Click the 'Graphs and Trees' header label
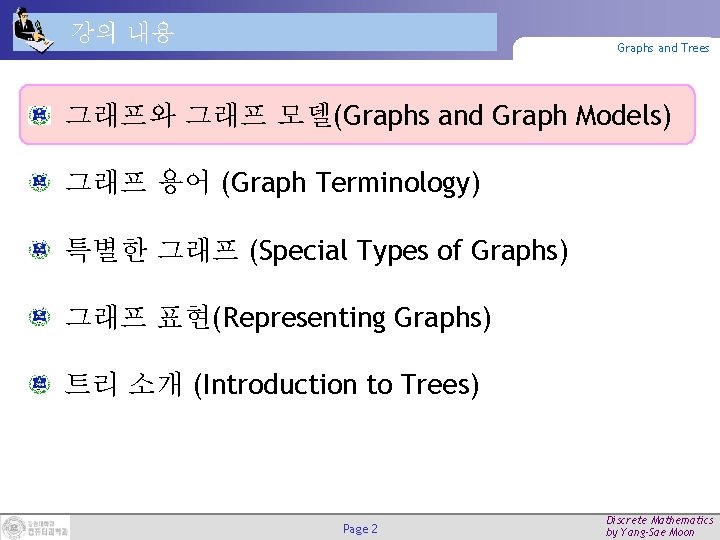The height and width of the screenshot is (540, 720). (663, 48)
